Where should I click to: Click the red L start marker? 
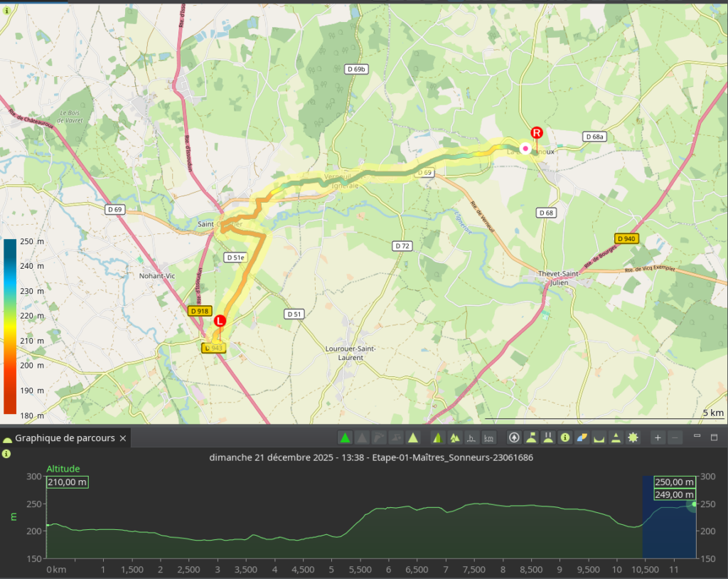(x=220, y=321)
